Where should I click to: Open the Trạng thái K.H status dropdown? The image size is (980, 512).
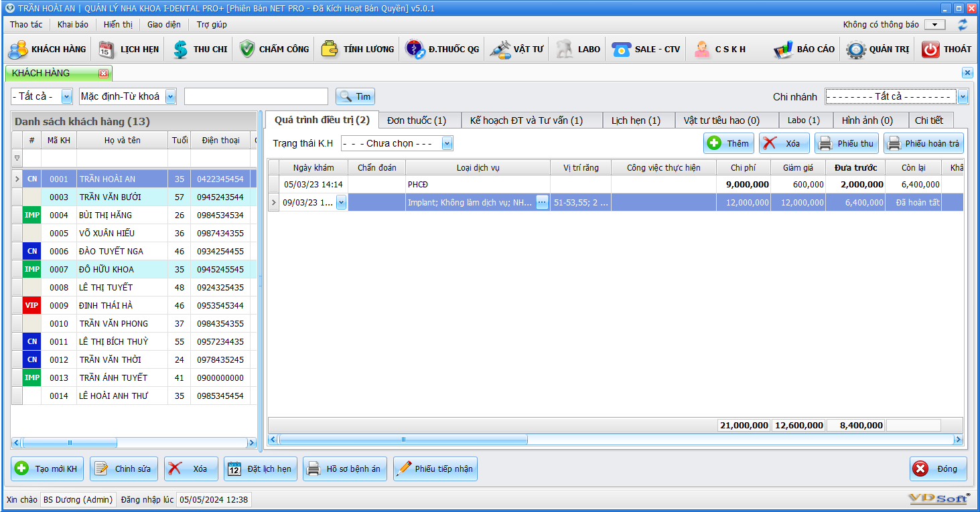click(447, 143)
